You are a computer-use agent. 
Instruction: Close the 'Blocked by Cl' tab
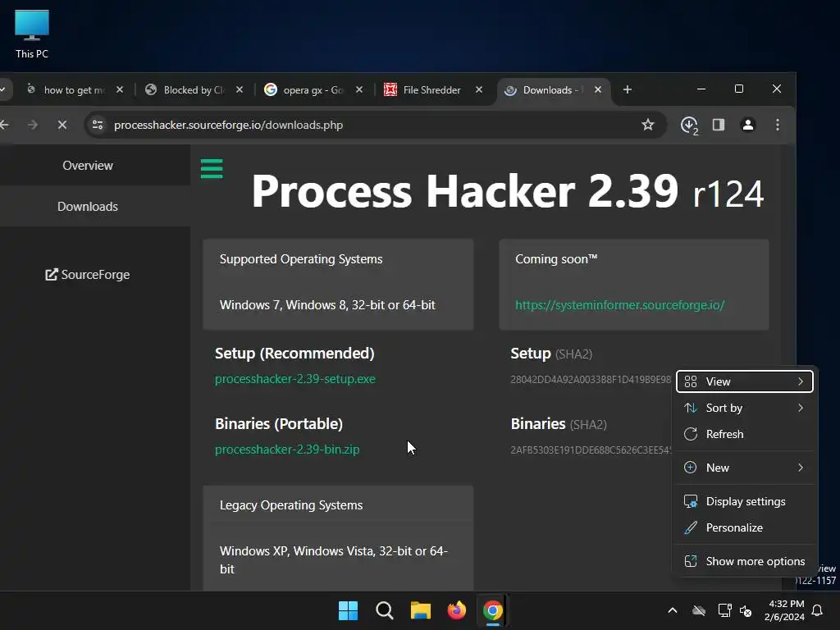[240, 90]
